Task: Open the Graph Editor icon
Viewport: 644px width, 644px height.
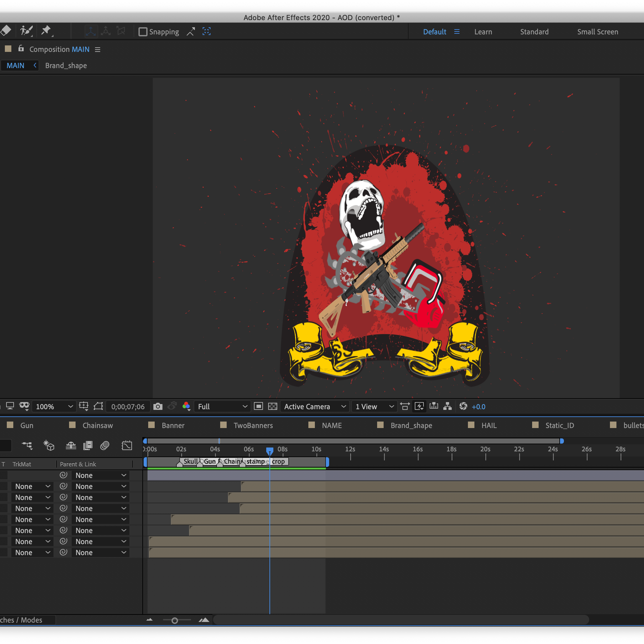Action: coord(127,446)
